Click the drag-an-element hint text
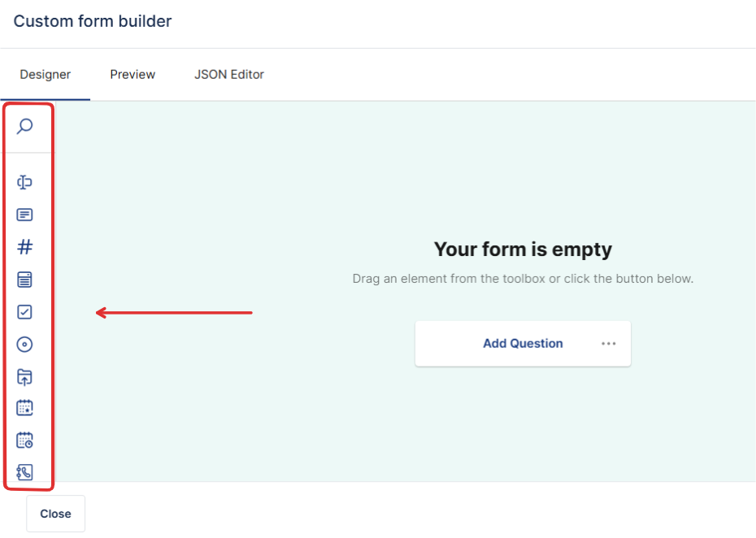The height and width of the screenshot is (538, 756). tap(523, 279)
